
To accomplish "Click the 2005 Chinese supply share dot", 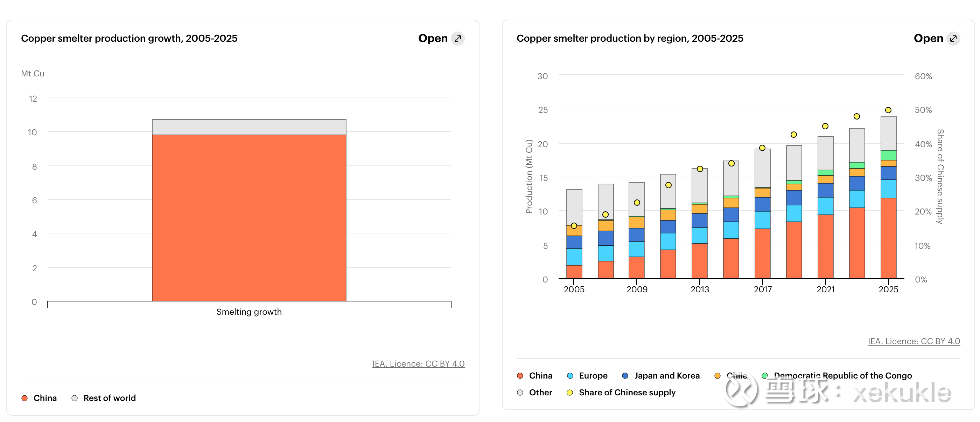I will (574, 226).
